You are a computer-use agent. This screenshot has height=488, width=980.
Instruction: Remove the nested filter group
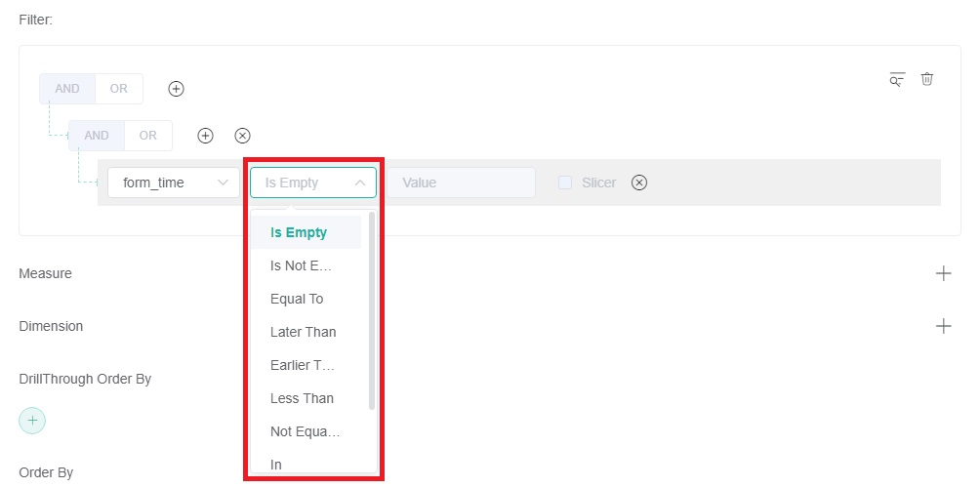pos(242,136)
